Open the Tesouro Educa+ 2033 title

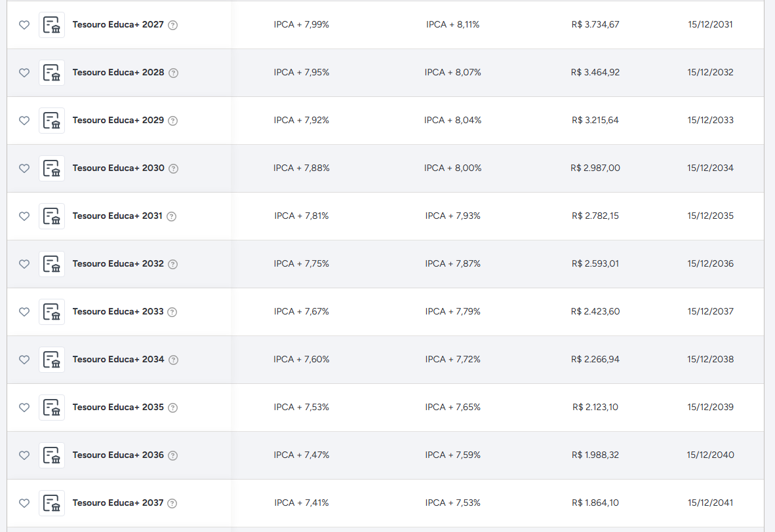coord(117,312)
